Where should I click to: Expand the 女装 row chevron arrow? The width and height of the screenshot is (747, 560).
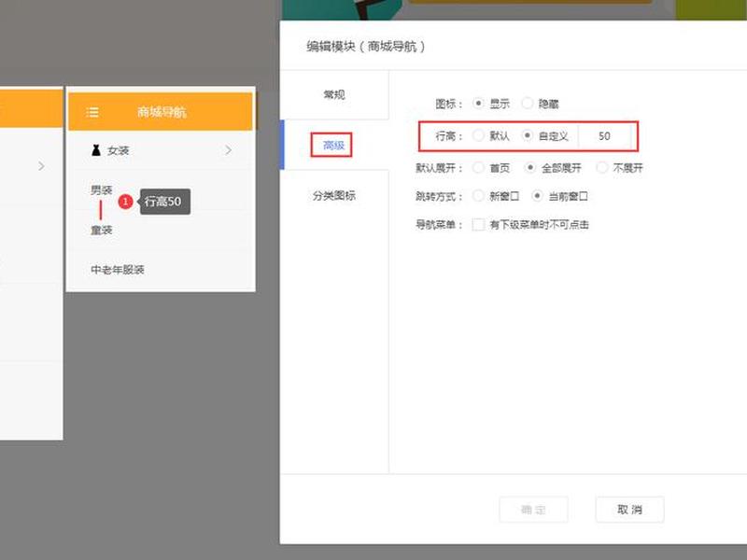[x=228, y=150]
